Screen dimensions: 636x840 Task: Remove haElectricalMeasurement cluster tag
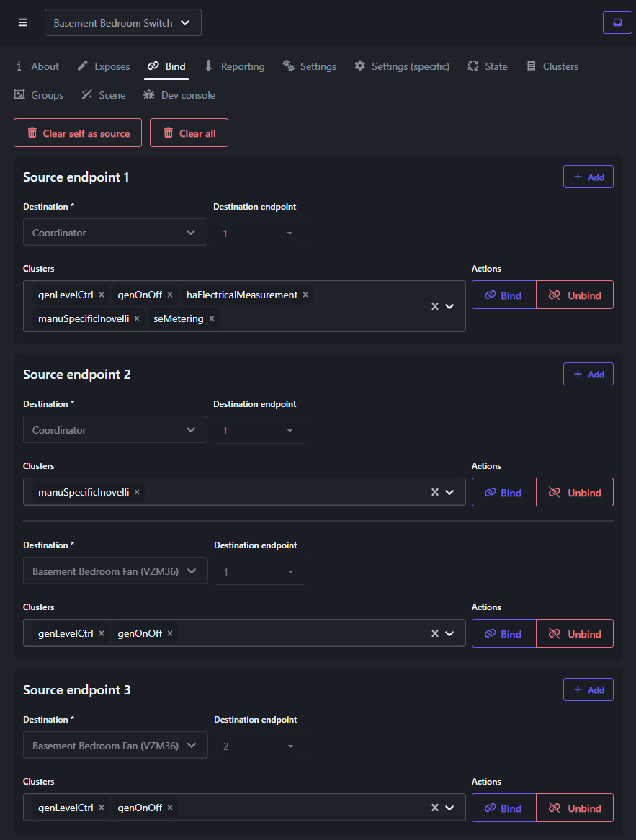pos(305,295)
